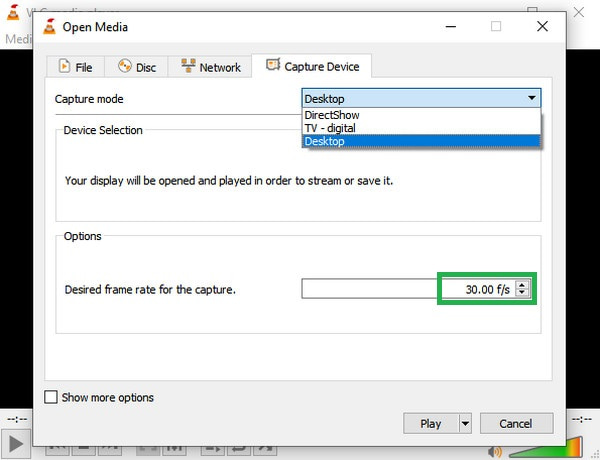Increase frame rate with the up arrow
This screenshot has height=460, width=600.
click(522, 284)
